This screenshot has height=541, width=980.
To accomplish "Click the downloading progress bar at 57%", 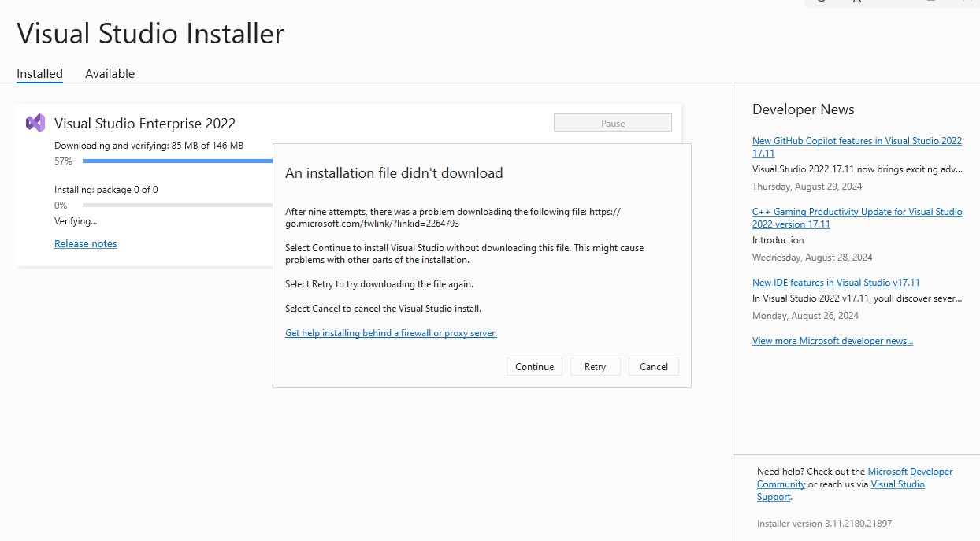I will (177, 161).
